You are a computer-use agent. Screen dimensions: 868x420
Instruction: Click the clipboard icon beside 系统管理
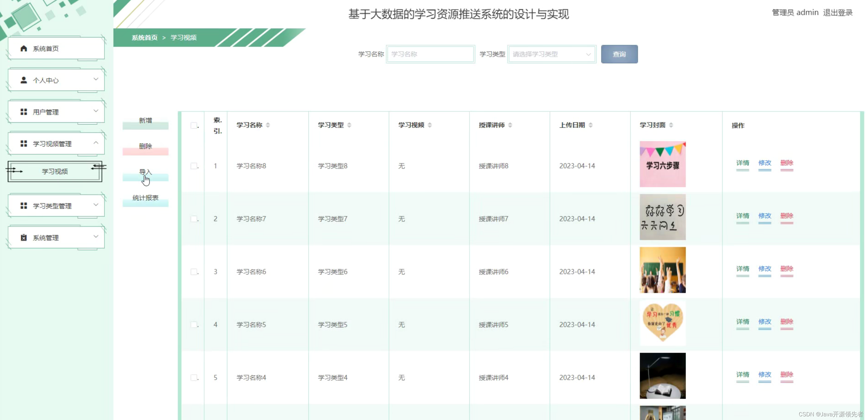coord(24,237)
